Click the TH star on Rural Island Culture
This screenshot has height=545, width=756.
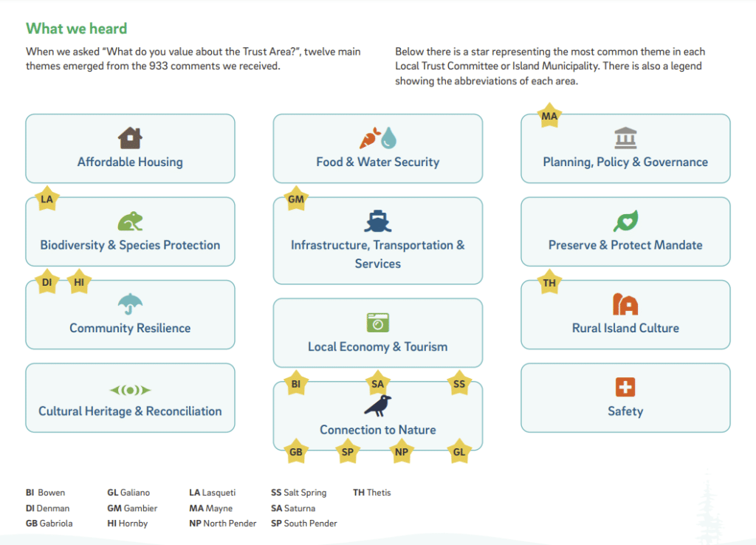(549, 283)
